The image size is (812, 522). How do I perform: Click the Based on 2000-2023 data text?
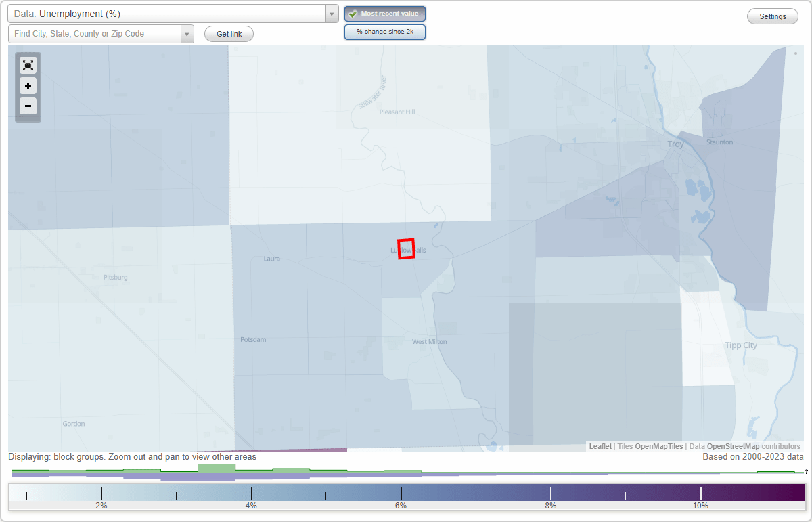753,457
